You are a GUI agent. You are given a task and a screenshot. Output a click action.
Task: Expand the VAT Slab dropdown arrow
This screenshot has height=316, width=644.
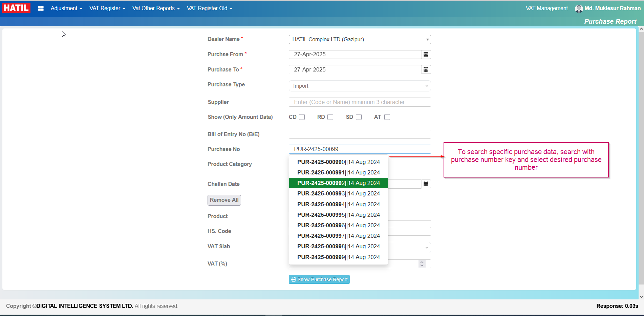pos(427,248)
